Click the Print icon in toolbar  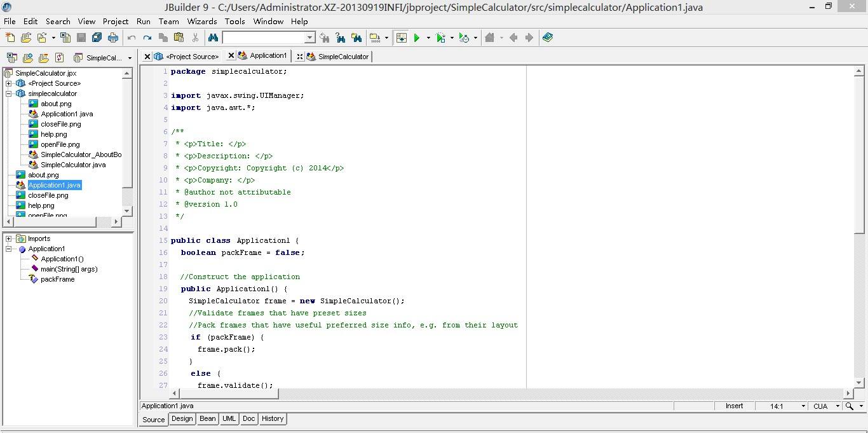coord(113,38)
